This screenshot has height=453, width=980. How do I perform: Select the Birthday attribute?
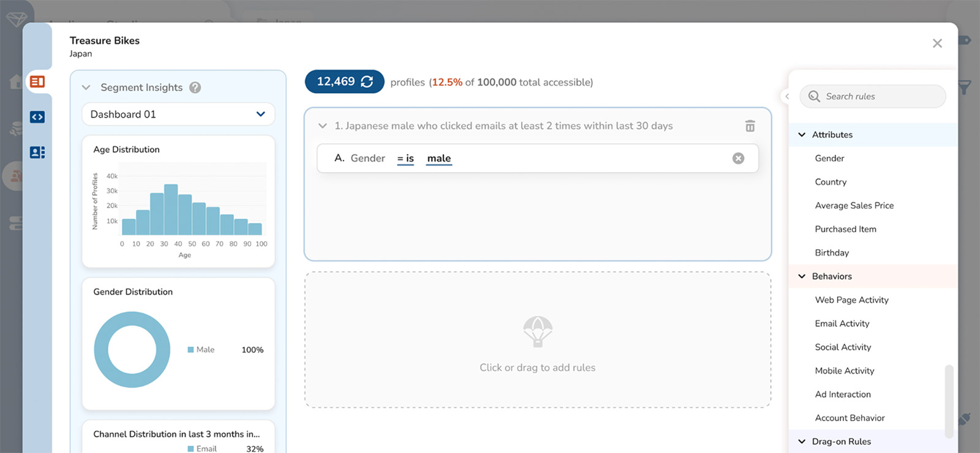coord(832,253)
